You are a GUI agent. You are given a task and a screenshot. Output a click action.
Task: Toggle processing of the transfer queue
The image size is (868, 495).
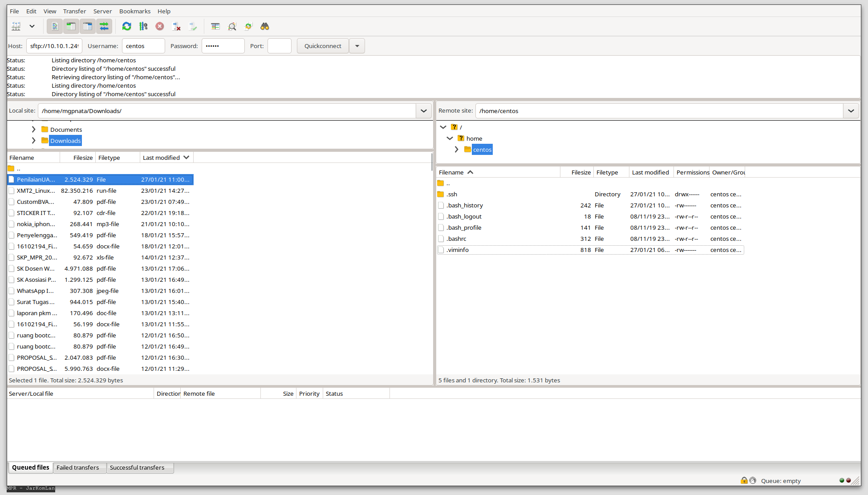coord(143,26)
